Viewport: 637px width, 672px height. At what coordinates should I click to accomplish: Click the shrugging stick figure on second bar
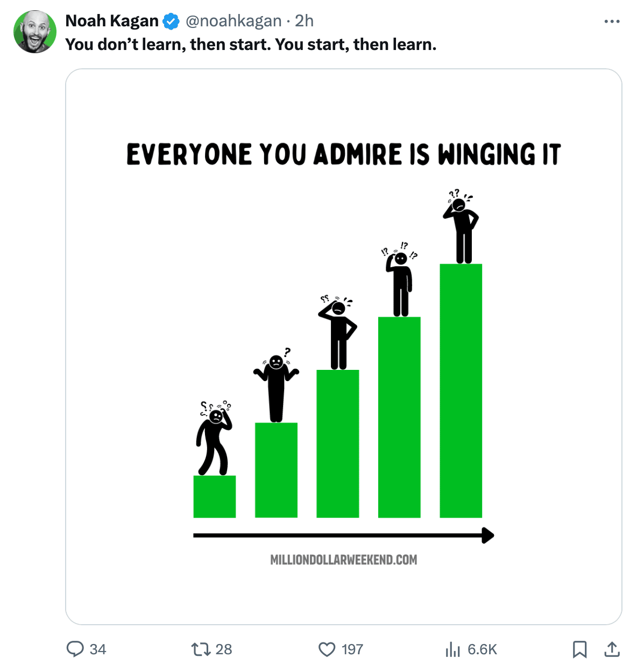(276, 386)
